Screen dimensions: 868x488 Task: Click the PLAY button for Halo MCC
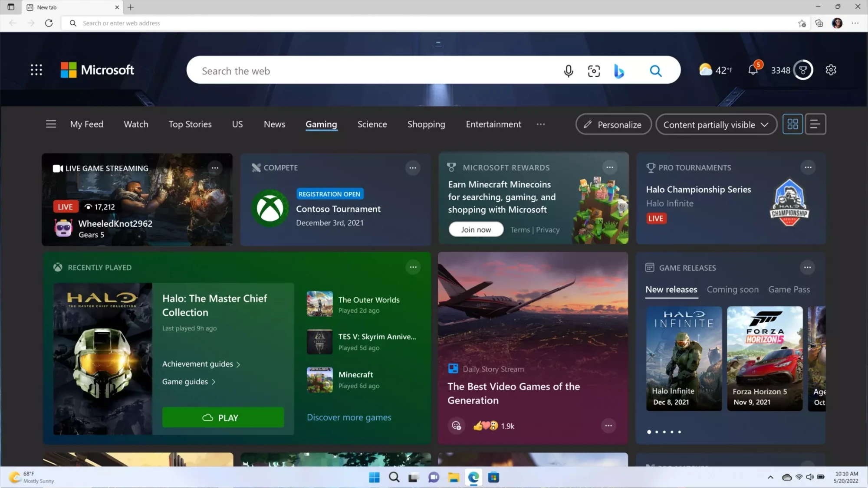coord(222,417)
